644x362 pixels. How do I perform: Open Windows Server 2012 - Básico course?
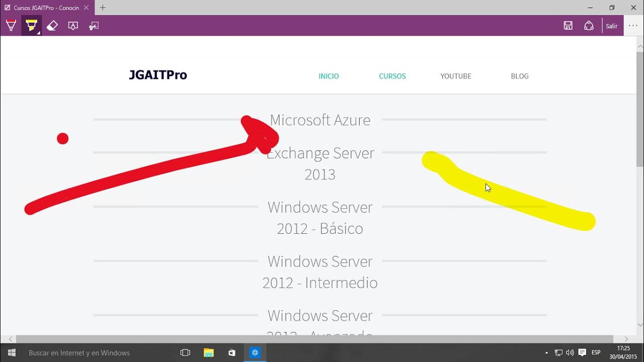coord(320,218)
